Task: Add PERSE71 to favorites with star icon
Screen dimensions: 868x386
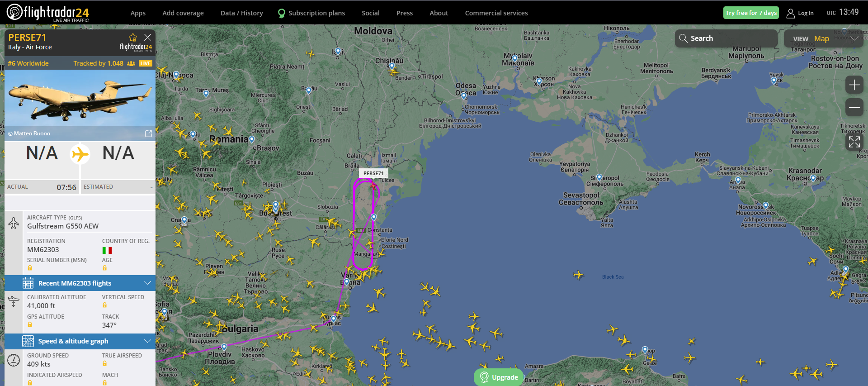Action: point(132,38)
